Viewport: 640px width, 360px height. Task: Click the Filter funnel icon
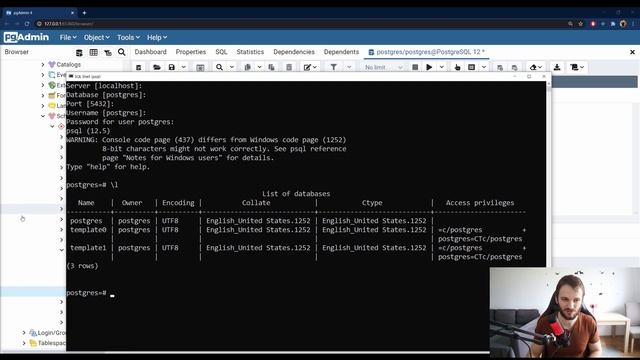click(333, 67)
